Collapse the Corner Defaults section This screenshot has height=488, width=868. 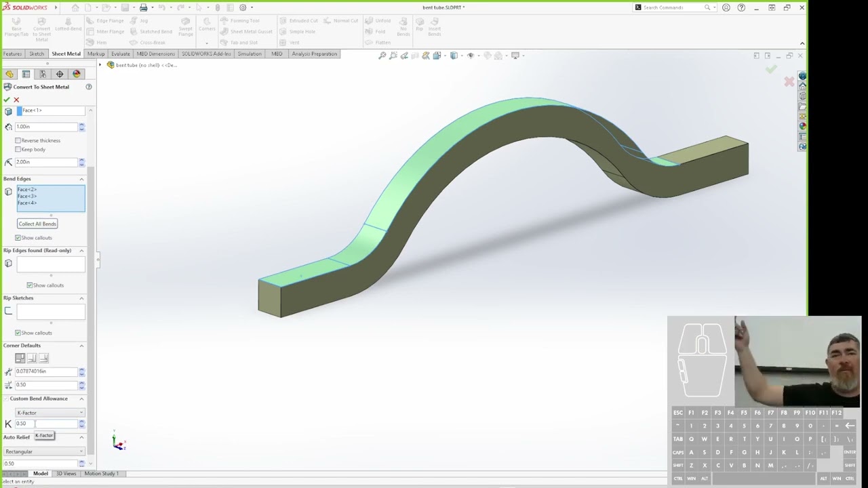[81, 346]
